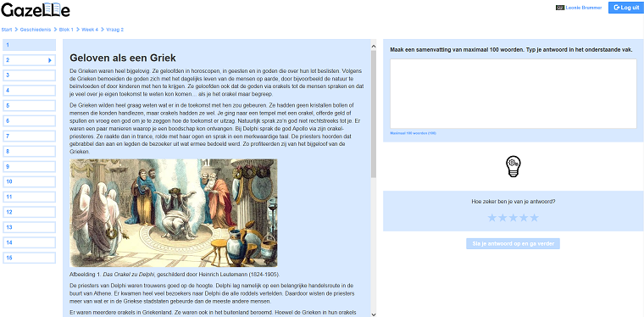The width and height of the screenshot is (644, 317).
Task: Click the scrollbar up arrow
Action: click(374, 46)
